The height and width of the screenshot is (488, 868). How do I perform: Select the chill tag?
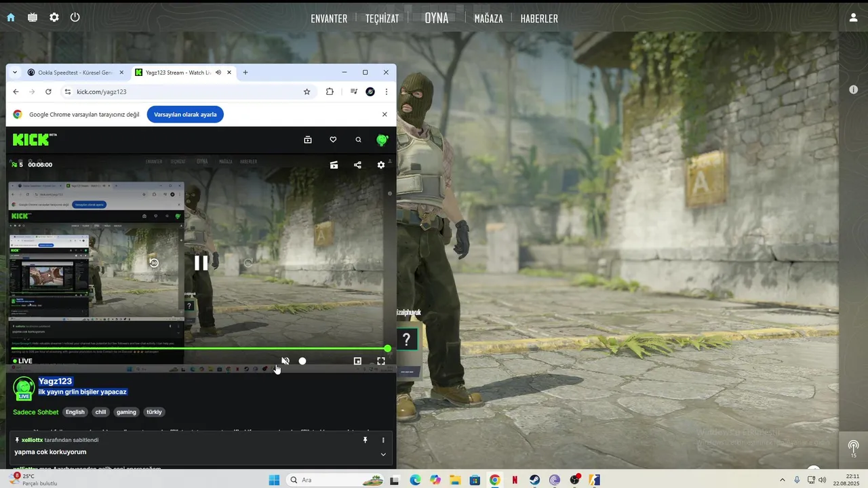[100, 412]
